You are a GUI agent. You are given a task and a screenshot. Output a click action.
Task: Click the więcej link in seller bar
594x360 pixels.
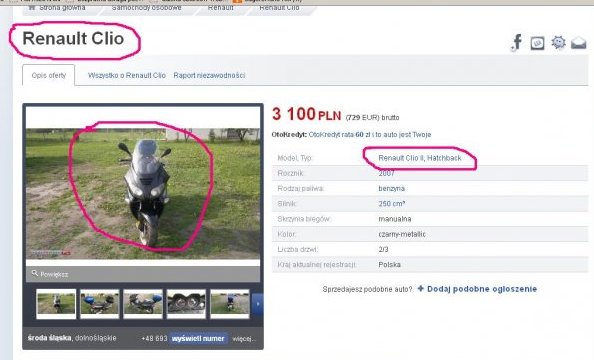coord(244,338)
